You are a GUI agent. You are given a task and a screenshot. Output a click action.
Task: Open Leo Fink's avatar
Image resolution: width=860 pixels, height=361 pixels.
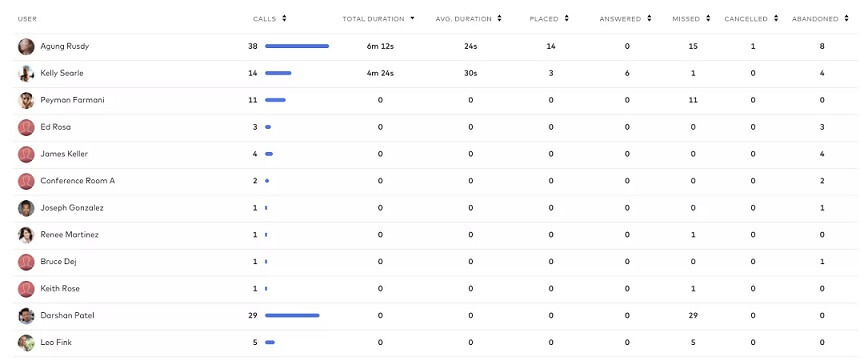(x=26, y=342)
